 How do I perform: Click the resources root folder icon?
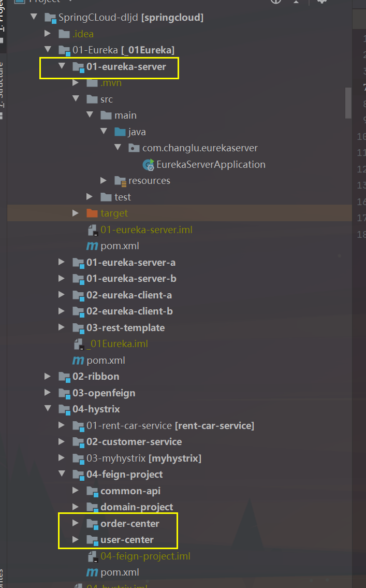[120, 181]
